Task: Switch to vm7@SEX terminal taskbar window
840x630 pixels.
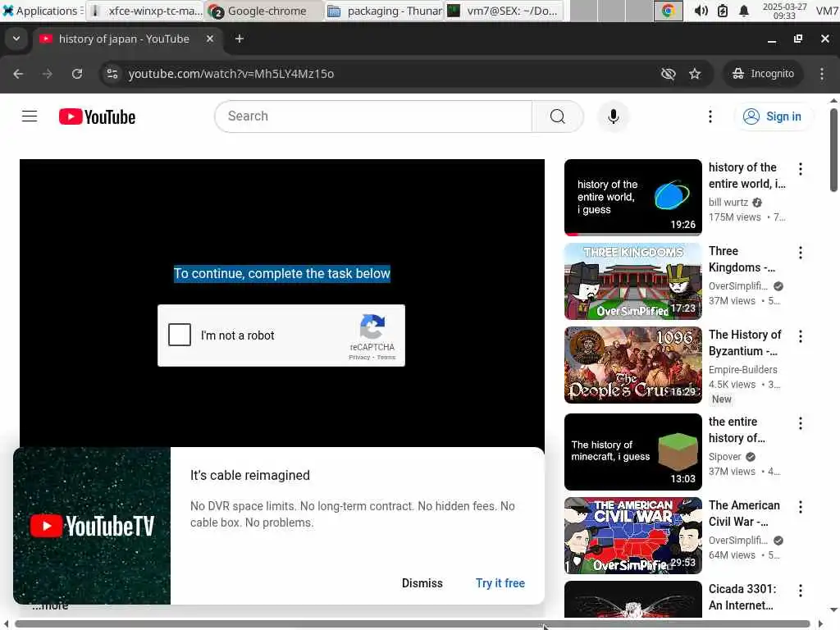Action: pos(504,11)
